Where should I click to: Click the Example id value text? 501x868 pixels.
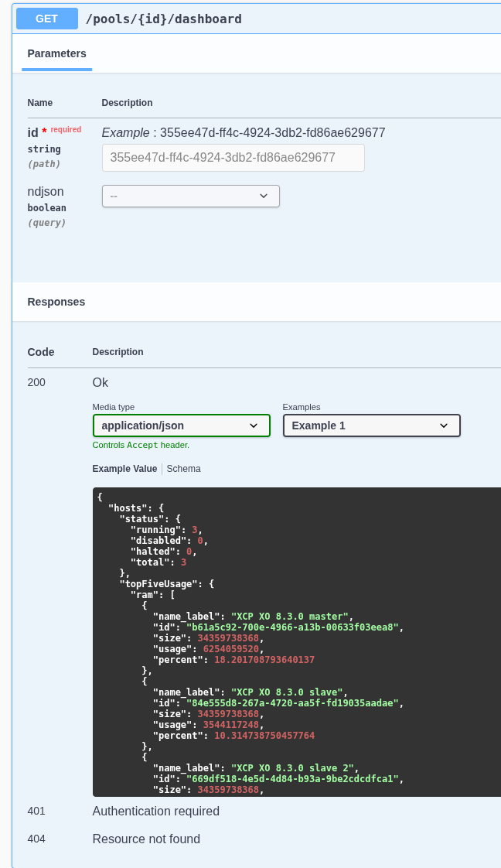click(273, 133)
